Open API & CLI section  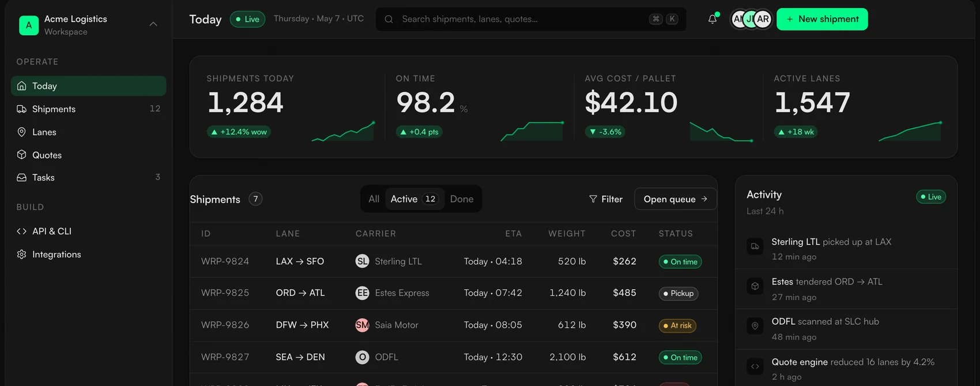click(x=88, y=231)
